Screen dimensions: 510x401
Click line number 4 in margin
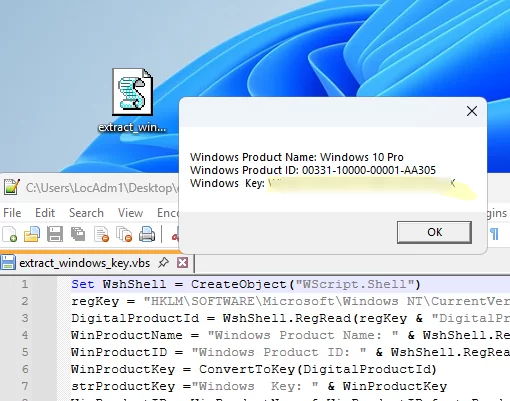point(25,335)
